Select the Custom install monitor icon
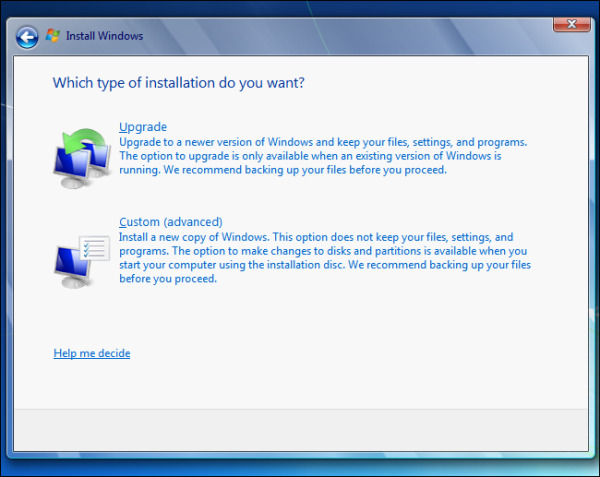This screenshot has height=477, width=600. [x=82, y=261]
